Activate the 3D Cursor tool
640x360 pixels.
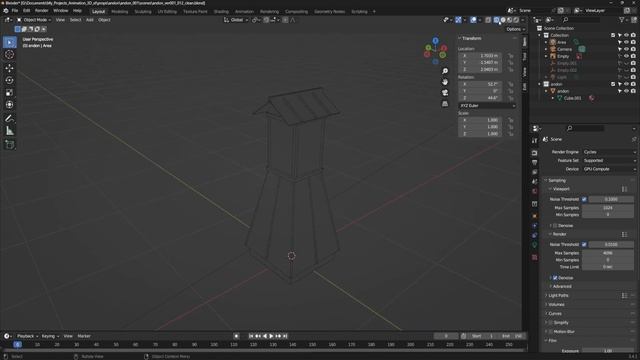coord(9,54)
